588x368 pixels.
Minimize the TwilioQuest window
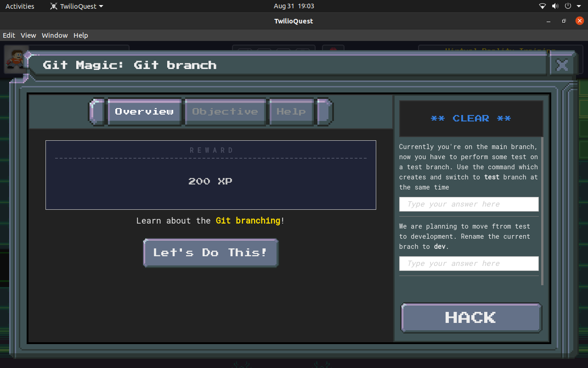point(548,21)
